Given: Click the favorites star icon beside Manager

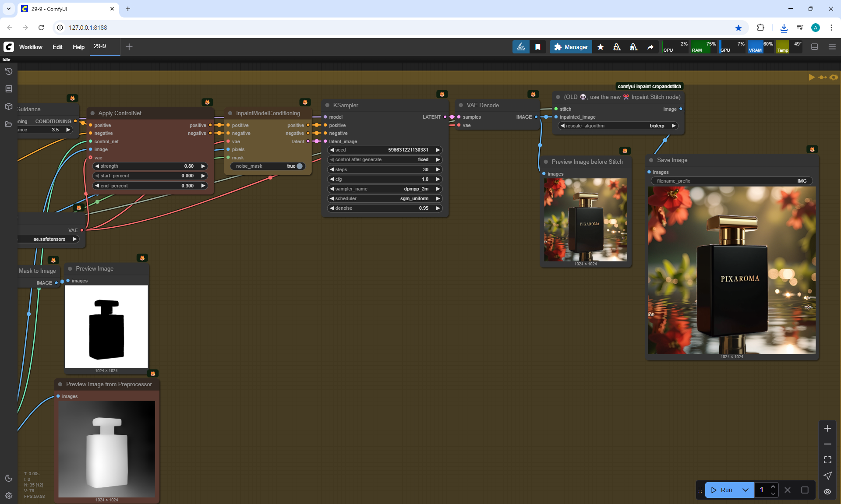Looking at the screenshot, I should tap(601, 47).
